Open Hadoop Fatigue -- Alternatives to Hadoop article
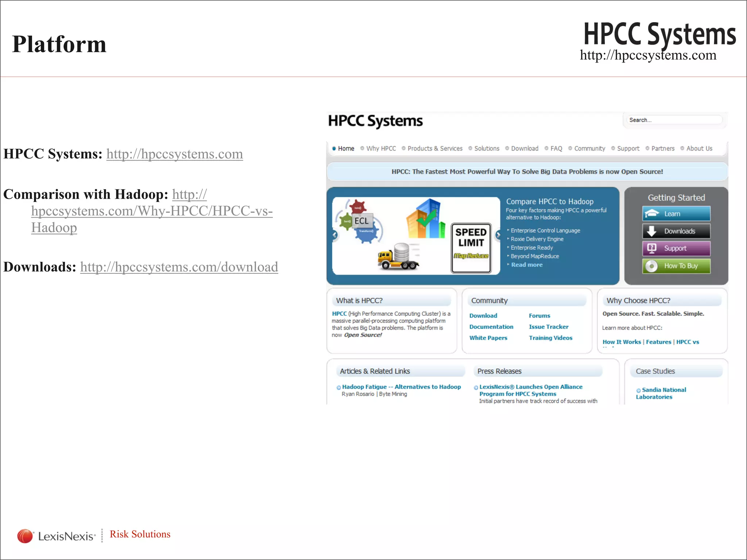Screen dimensions: 747x560 (x=401, y=387)
